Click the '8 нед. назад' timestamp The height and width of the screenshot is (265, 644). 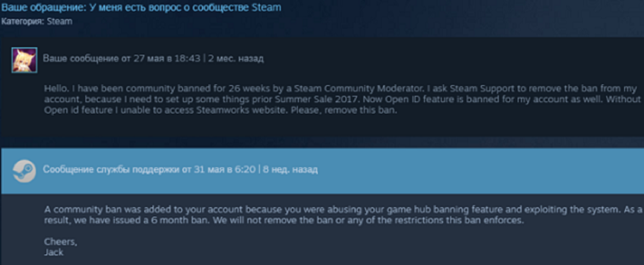click(290, 170)
